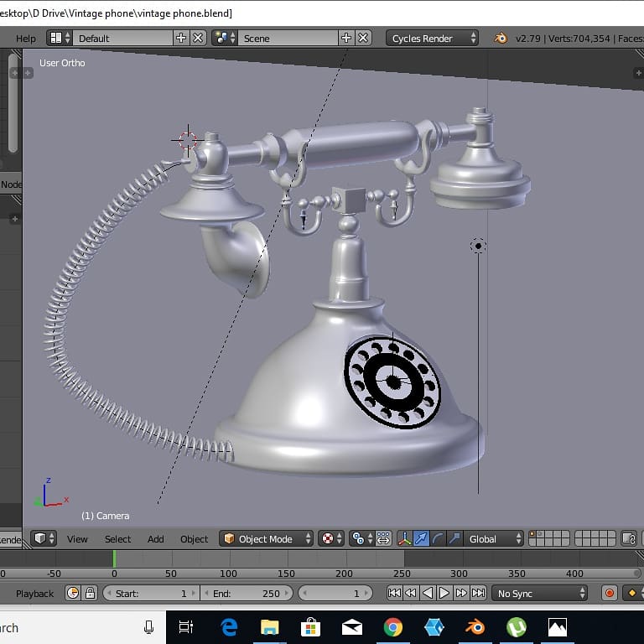
Task: Enable the translate manipulator arrow
Action: [x=421, y=538]
